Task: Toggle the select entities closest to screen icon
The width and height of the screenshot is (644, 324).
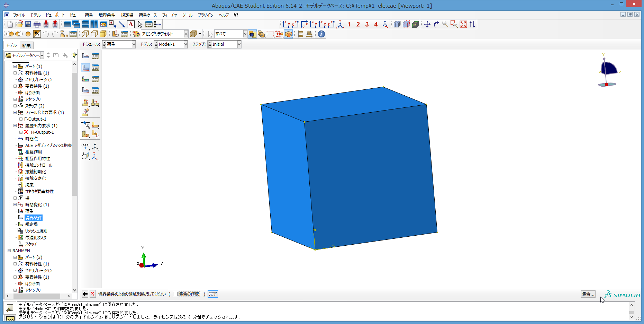Action: pos(252,34)
